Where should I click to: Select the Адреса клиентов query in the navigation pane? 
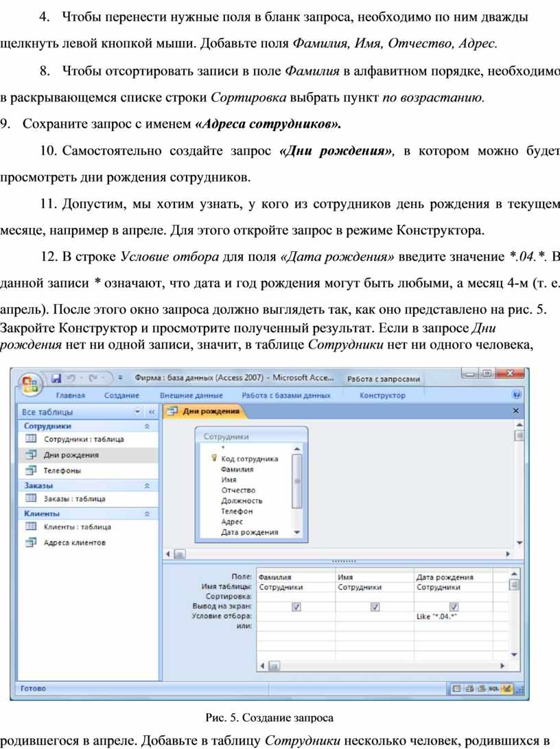coord(89,542)
